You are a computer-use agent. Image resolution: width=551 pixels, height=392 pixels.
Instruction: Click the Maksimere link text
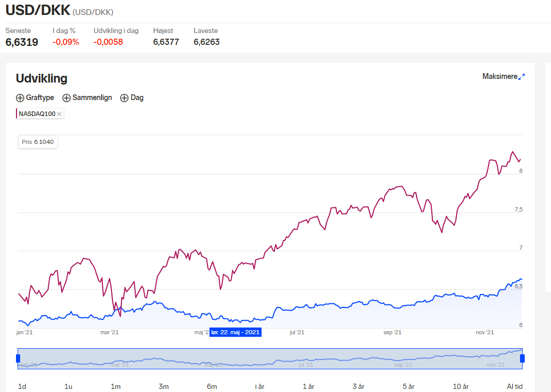500,76
